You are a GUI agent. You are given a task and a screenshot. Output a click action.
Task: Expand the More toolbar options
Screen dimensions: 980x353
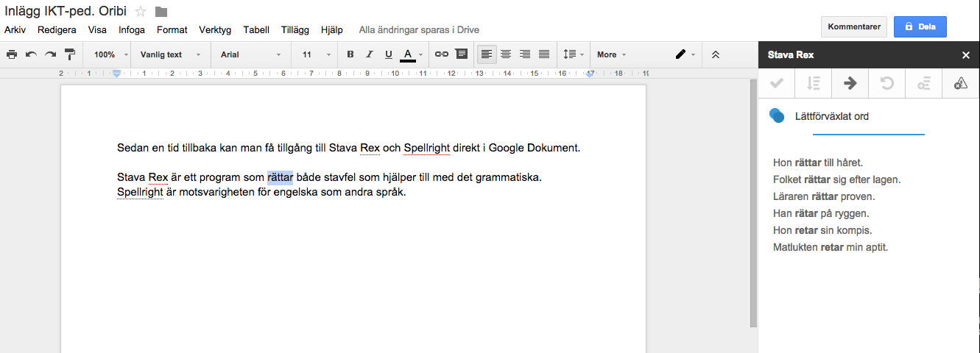click(611, 54)
